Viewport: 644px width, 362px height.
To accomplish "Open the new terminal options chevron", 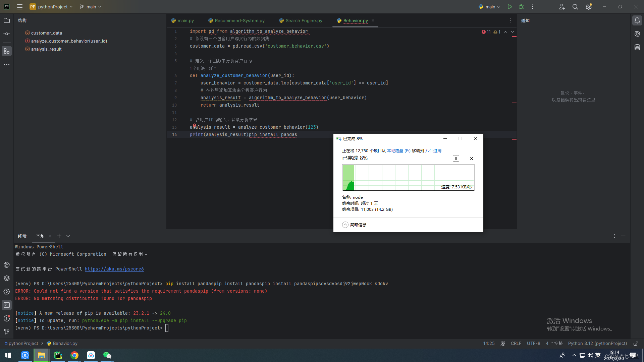I will click(68, 236).
